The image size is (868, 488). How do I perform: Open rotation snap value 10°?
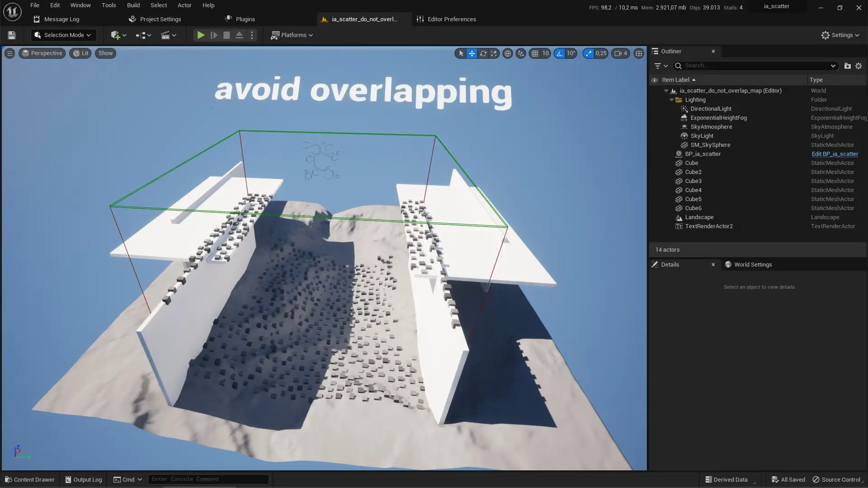click(571, 53)
